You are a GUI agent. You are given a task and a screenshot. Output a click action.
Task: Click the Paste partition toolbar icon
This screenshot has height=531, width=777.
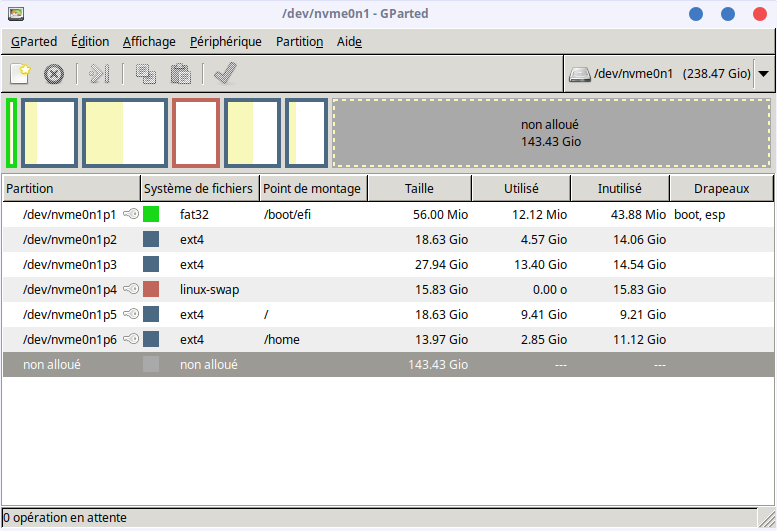(x=180, y=73)
